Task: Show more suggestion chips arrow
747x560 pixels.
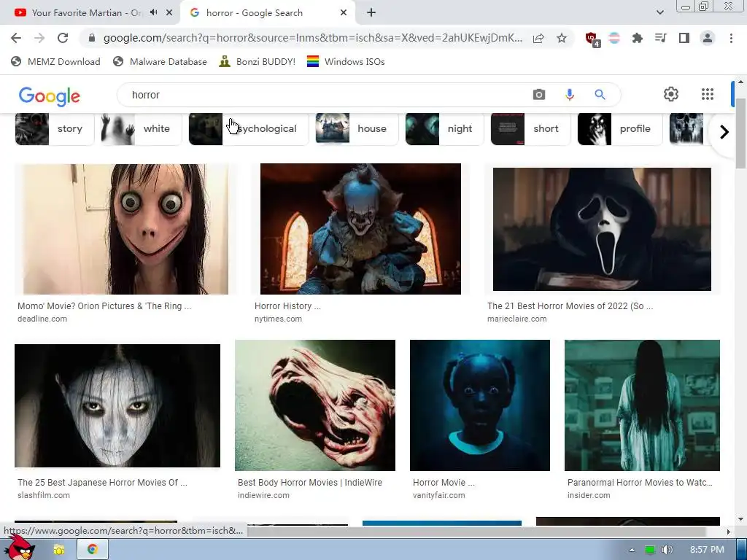Action: pyautogui.click(x=724, y=132)
